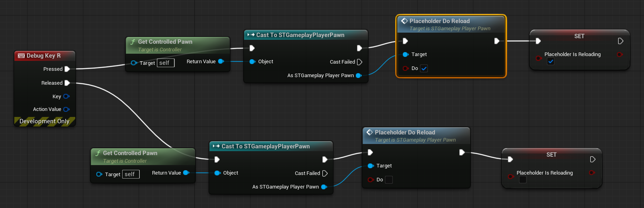The width and height of the screenshot is (644, 208).
Task: Enable the empty Do checkbox on Placeholder Do Reload
Action: click(x=389, y=180)
